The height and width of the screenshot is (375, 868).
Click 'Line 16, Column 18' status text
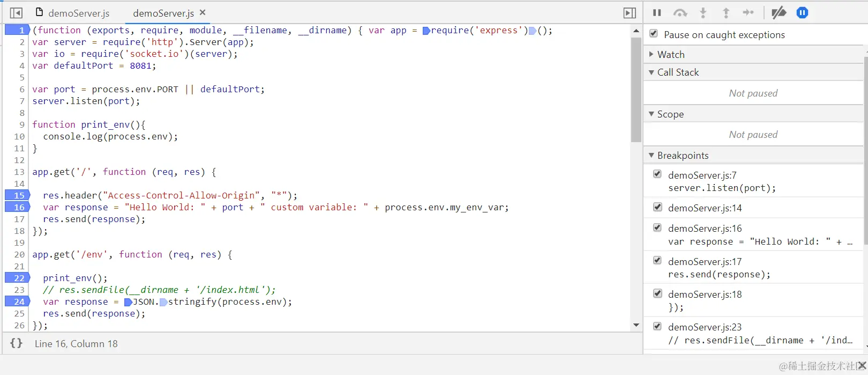pyautogui.click(x=76, y=344)
